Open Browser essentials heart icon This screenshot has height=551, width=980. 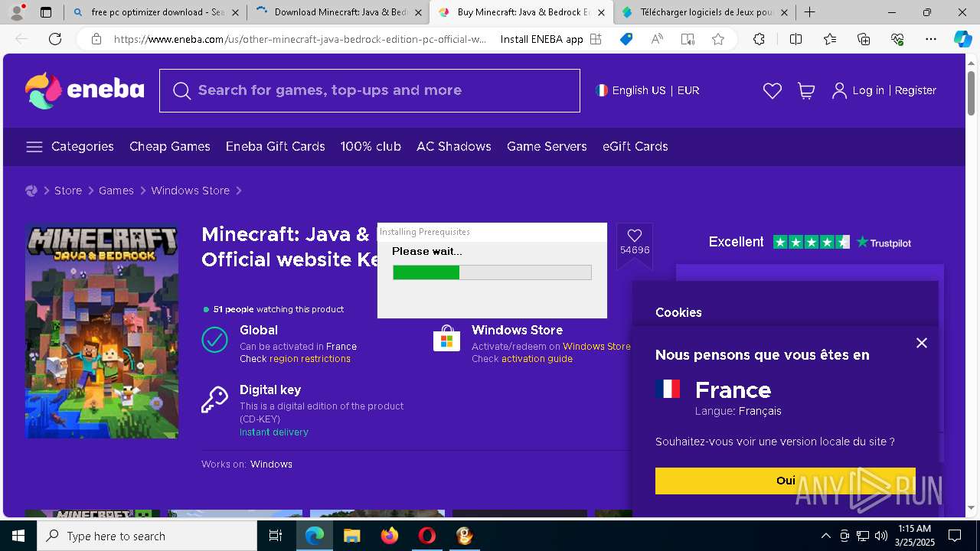[x=897, y=39]
